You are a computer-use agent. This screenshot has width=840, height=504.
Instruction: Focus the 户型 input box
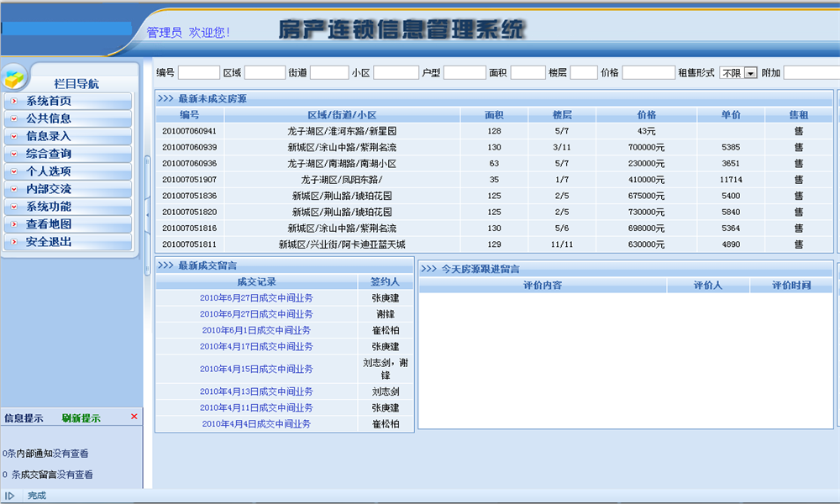click(465, 73)
